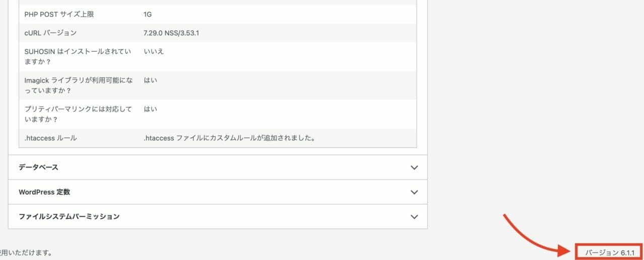Open the ファイルシステムパーミッション accordion title
644x260 pixels.
coord(69,217)
